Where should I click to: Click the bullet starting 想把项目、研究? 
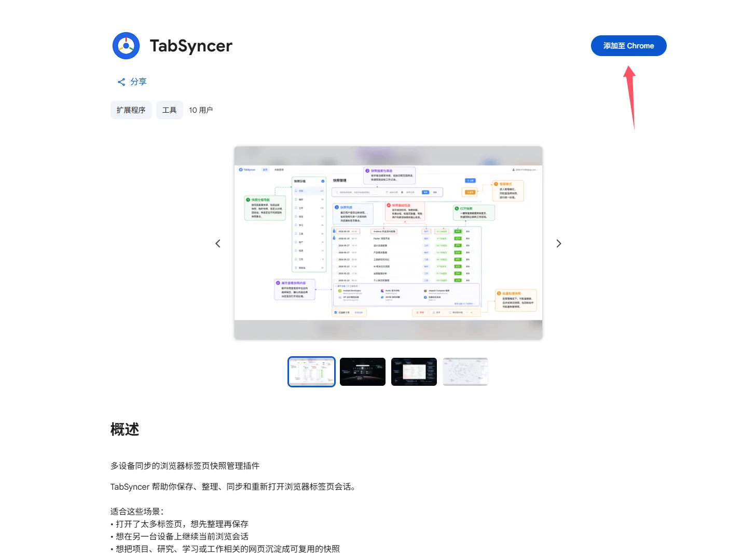225,549
